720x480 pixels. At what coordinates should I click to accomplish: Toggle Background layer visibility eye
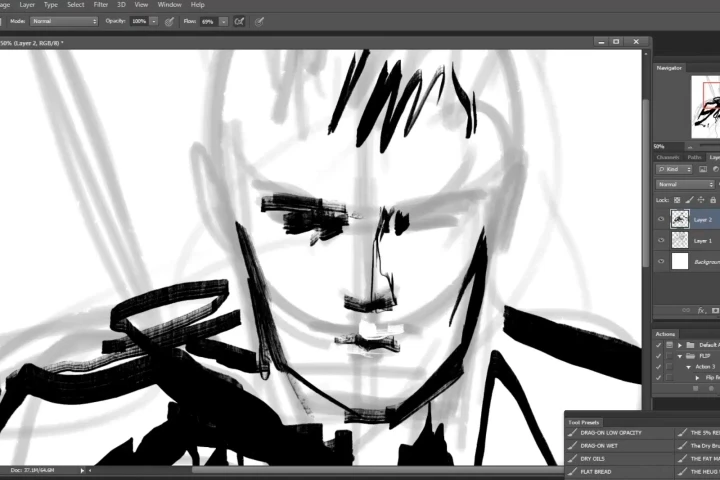pos(661,261)
